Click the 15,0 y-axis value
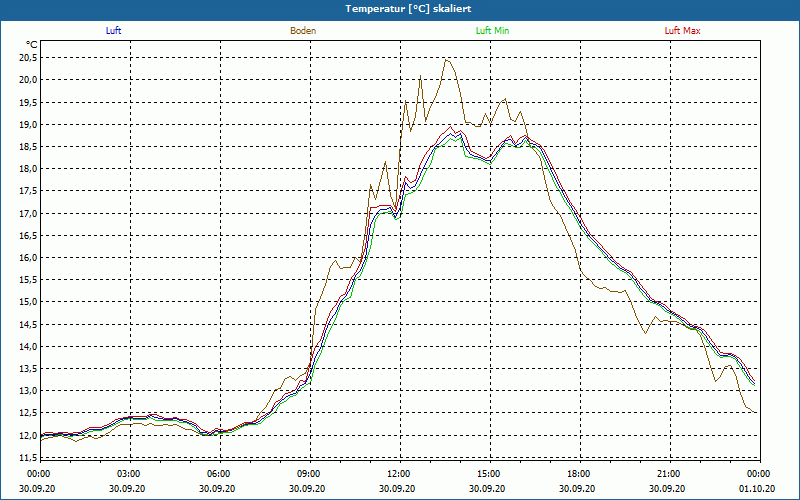 coord(28,302)
